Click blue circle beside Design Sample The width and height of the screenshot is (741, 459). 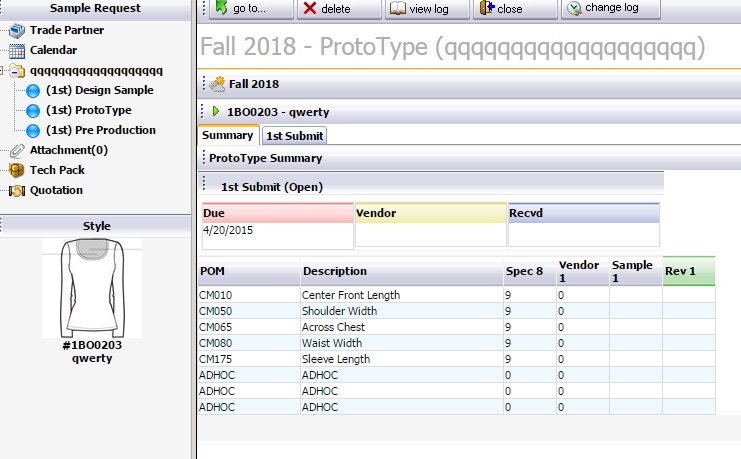point(33,90)
